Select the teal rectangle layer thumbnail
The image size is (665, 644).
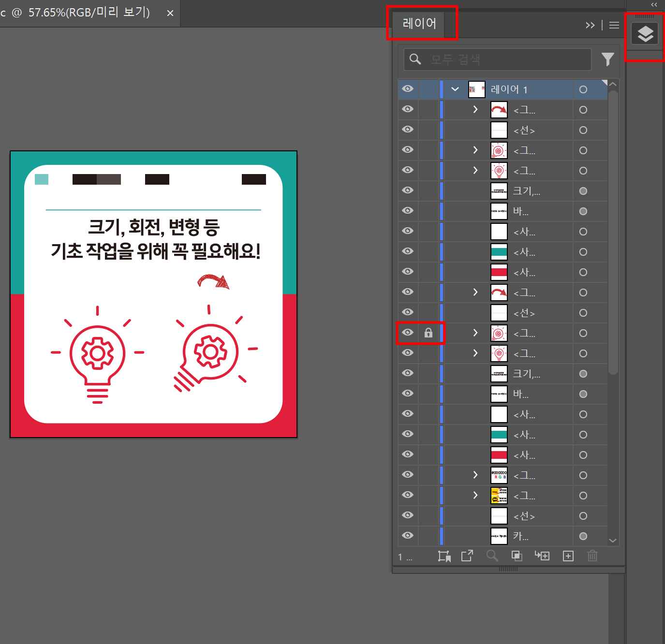(499, 251)
